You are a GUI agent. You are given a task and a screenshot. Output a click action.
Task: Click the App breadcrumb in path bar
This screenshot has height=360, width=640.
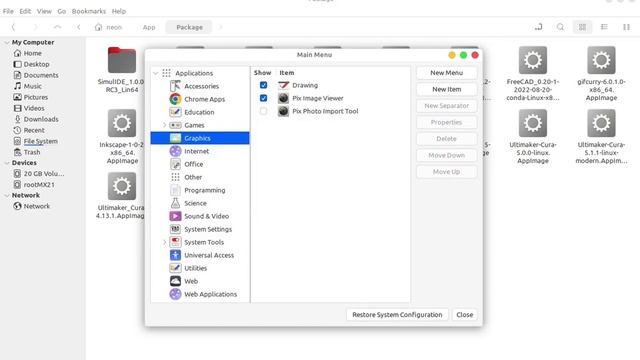(149, 27)
